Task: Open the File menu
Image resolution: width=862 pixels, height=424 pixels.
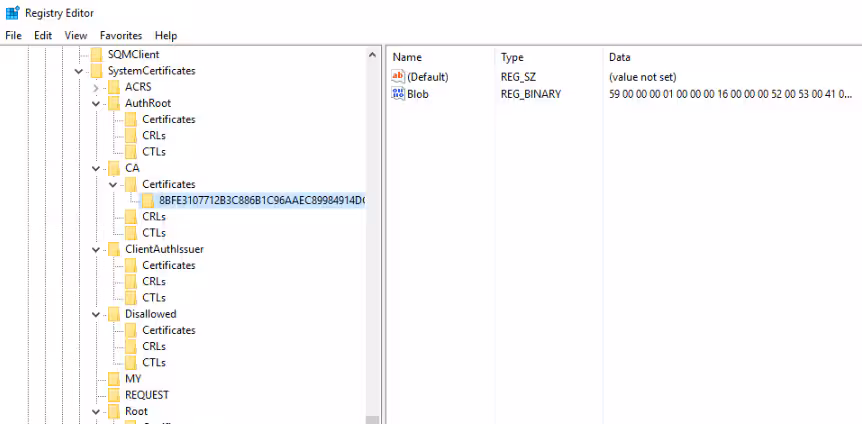Action: [x=14, y=35]
